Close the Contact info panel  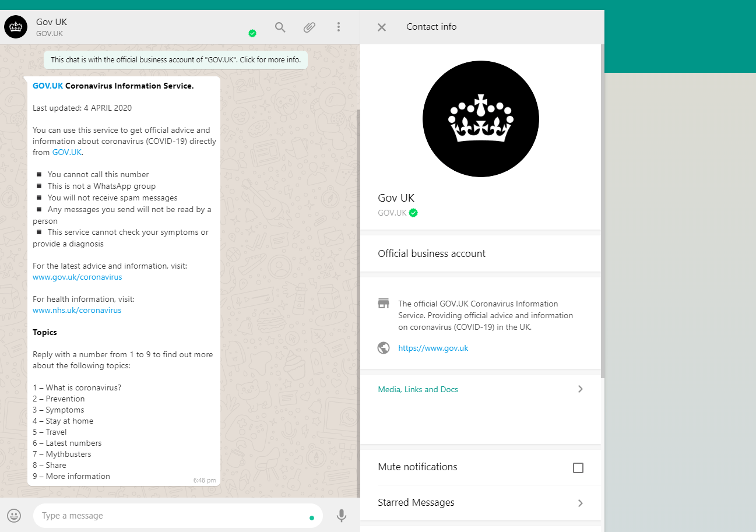tap(381, 27)
